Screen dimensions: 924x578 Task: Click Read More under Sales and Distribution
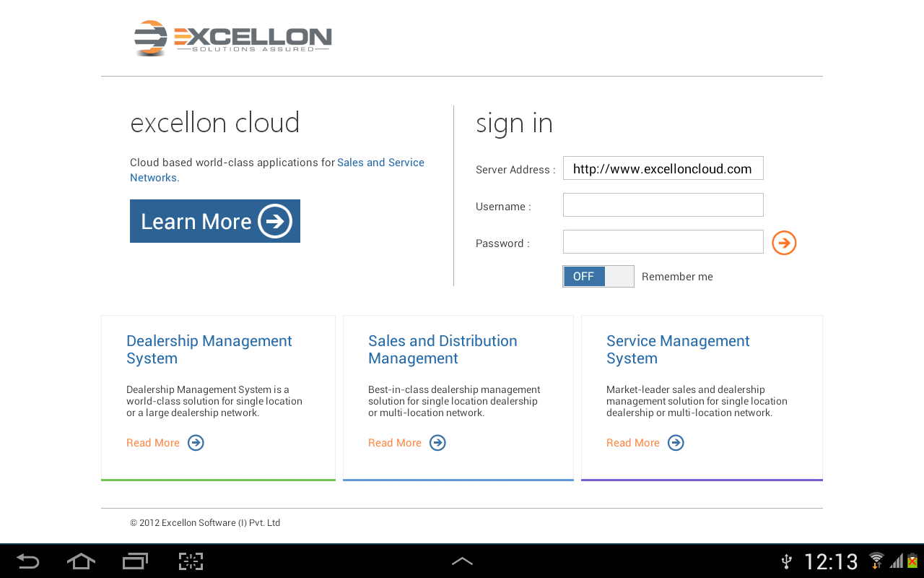[x=395, y=443]
